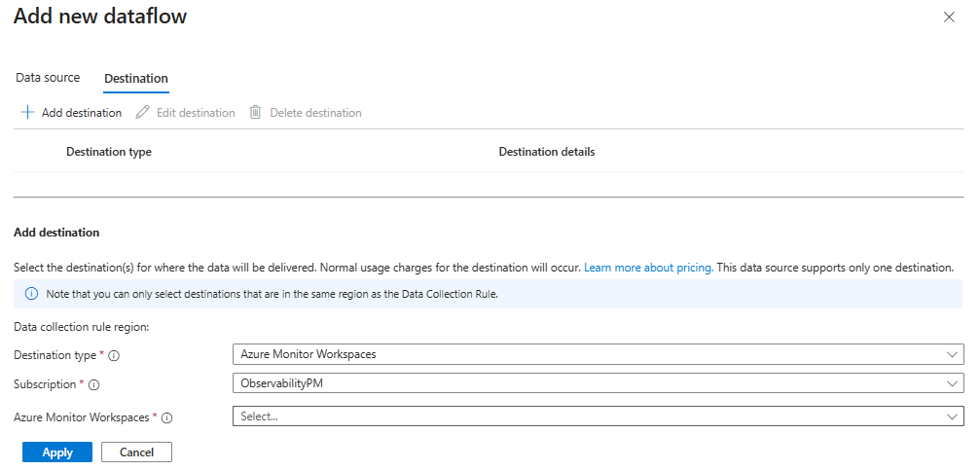The image size is (980, 470).
Task: Click the Destination details column header
Action: coord(546,152)
